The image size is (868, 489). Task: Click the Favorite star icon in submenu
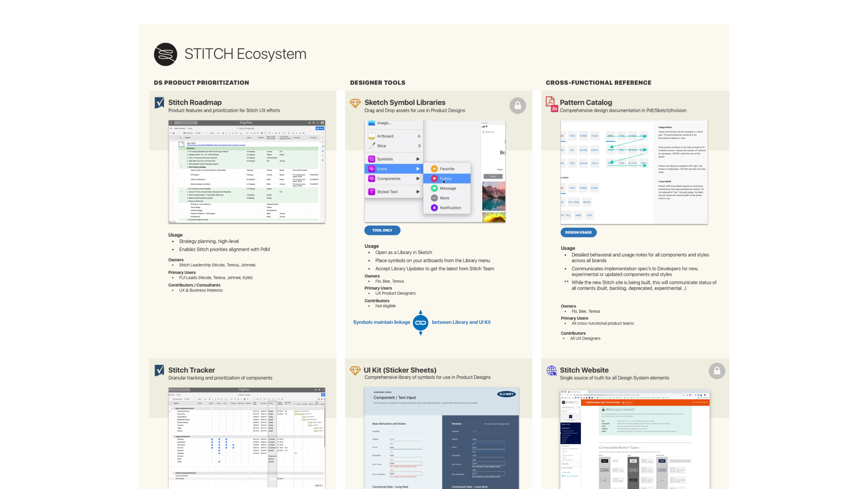(434, 168)
